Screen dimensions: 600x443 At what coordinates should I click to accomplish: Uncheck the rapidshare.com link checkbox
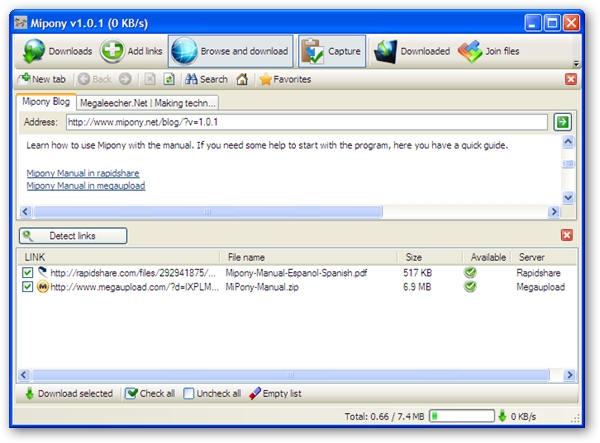tap(27, 273)
